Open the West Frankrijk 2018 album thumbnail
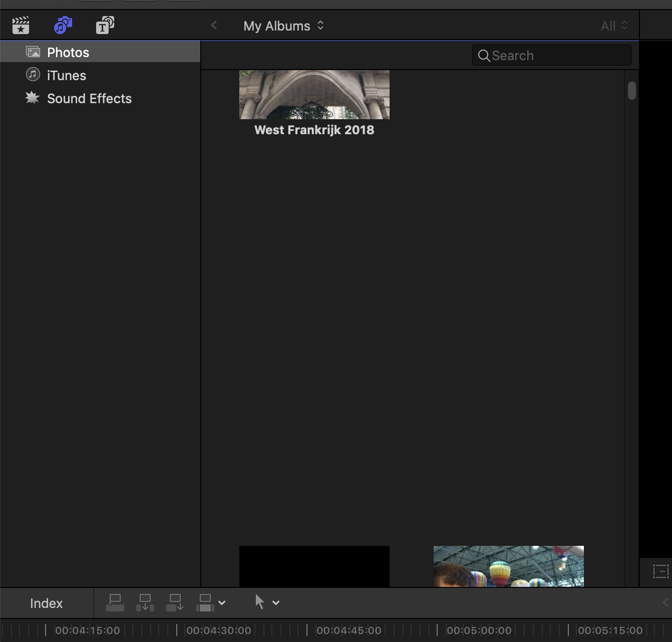The image size is (672, 642). click(314, 95)
